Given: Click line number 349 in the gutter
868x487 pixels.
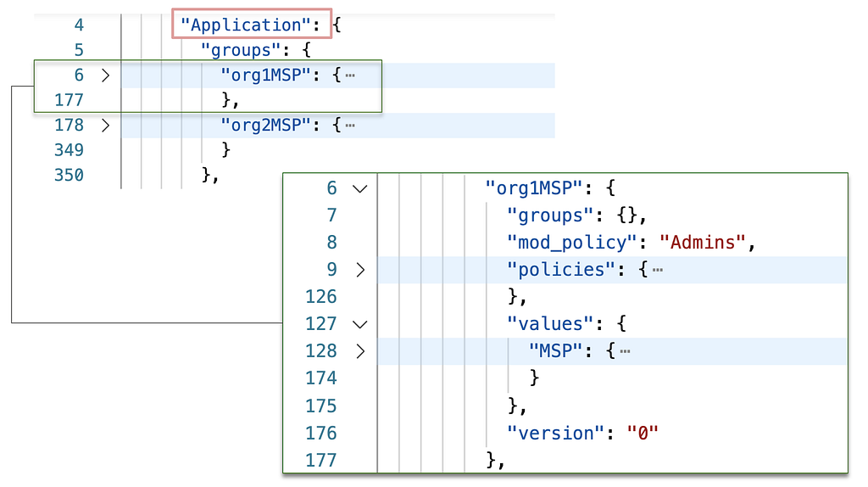Looking at the screenshot, I should (x=69, y=150).
